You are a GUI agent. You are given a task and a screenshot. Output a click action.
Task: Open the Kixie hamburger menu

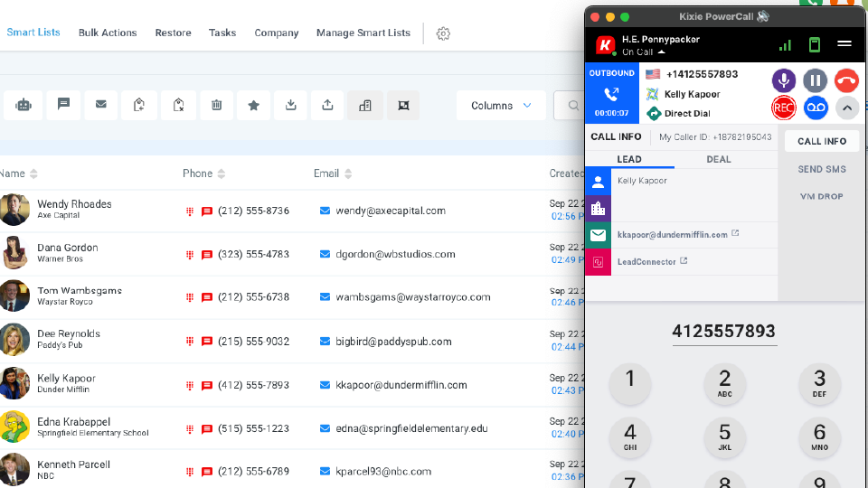[844, 43]
